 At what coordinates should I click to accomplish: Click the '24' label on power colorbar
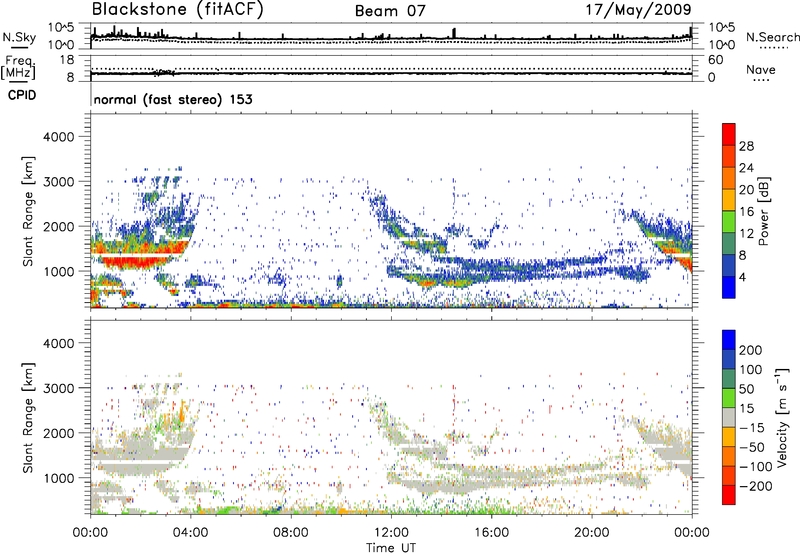point(746,168)
